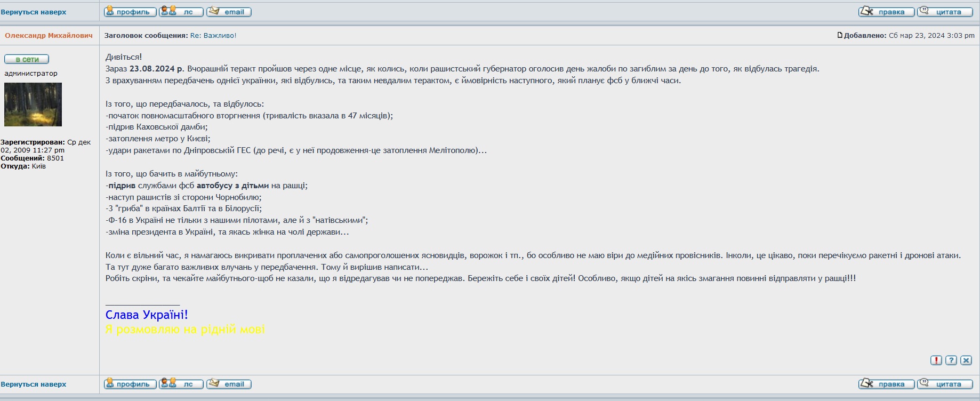The width and height of the screenshot is (980, 401).
Task: Quote post with bottom цитата button
Action: (x=945, y=384)
